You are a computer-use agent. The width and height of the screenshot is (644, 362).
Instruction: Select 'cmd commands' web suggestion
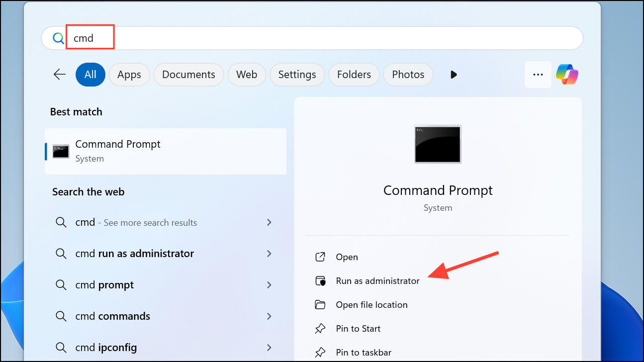[x=166, y=316]
